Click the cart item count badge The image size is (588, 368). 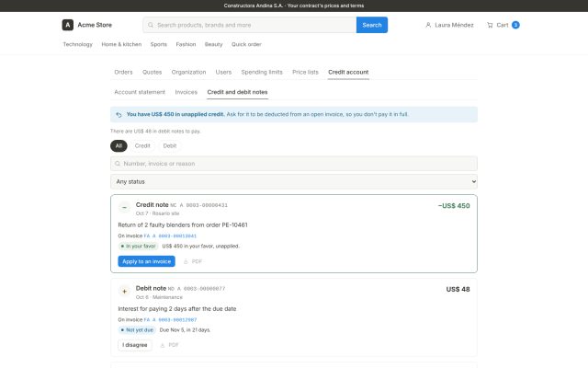pos(515,25)
